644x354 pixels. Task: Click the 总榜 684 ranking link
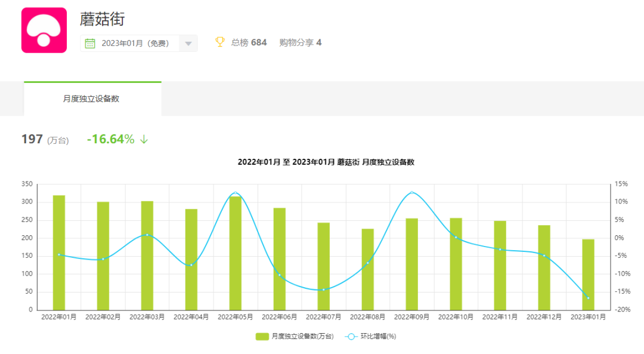tap(249, 42)
